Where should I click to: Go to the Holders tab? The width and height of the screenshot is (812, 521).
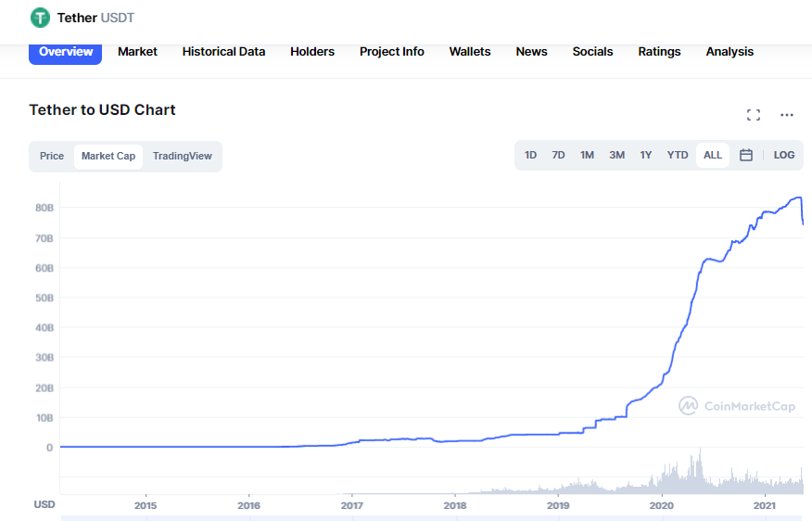pyautogui.click(x=312, y=52)
